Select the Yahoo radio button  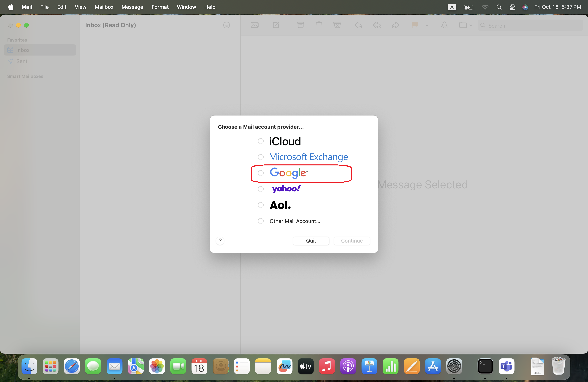[261, 189]
